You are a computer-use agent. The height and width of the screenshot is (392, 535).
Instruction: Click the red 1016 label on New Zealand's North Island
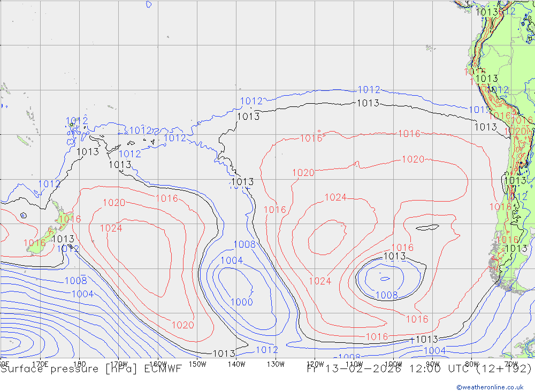tap(70, 219)
